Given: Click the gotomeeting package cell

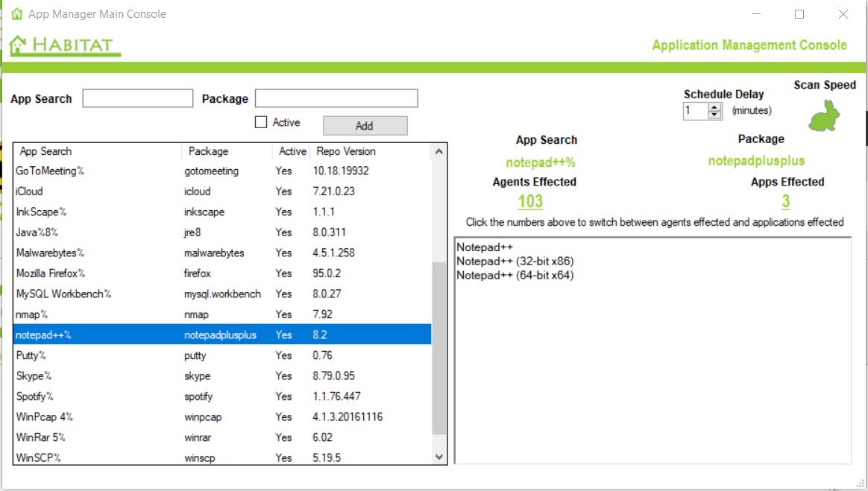Looking at the screenshot, I should click(x=212, y=171).
